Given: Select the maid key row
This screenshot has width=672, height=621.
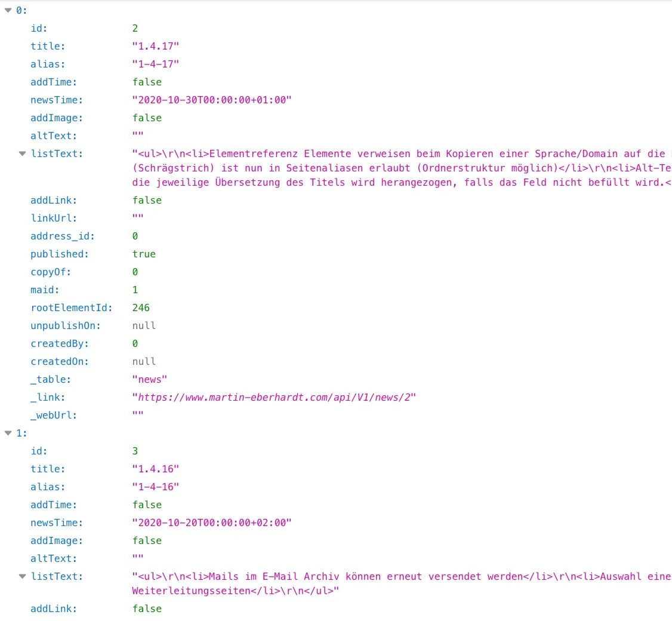Looking at the screenshot, I should point(44,290).
